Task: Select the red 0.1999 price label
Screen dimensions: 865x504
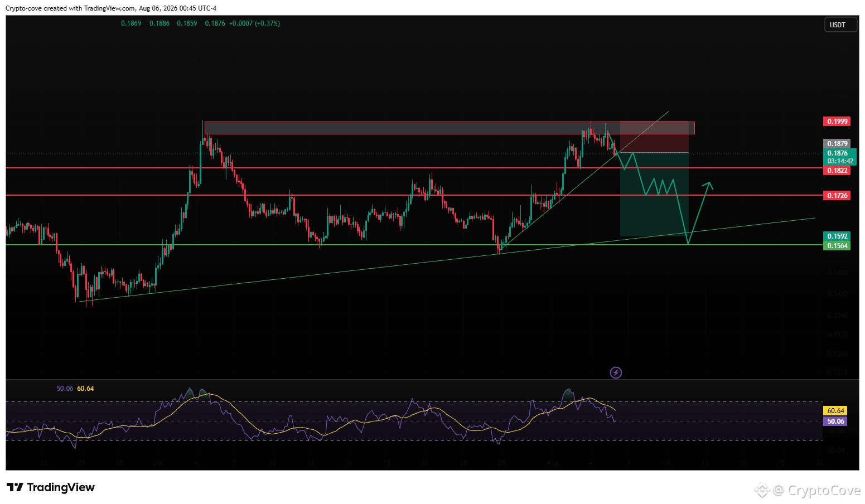Action: tap(837, 122)
